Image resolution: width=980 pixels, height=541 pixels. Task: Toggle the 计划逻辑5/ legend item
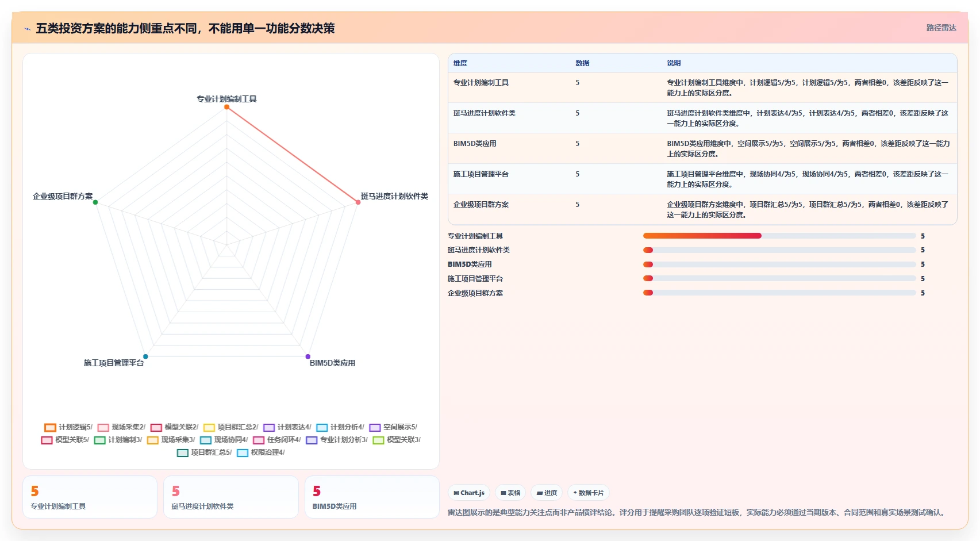coord(68,427)
